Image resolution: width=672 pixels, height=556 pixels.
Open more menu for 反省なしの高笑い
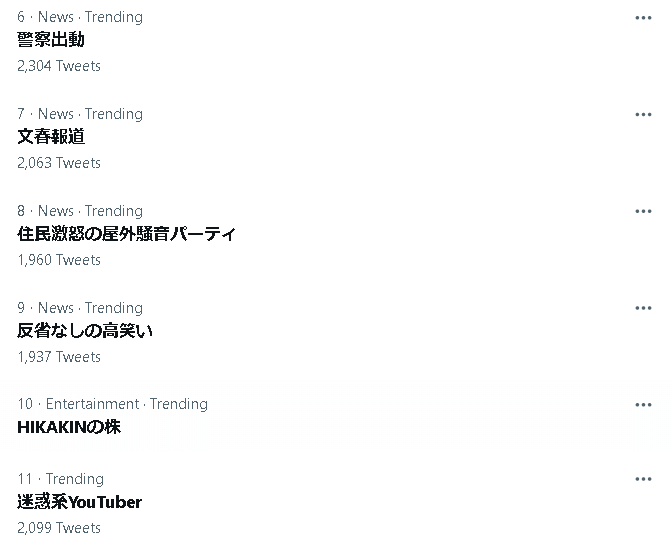(643, 309)
